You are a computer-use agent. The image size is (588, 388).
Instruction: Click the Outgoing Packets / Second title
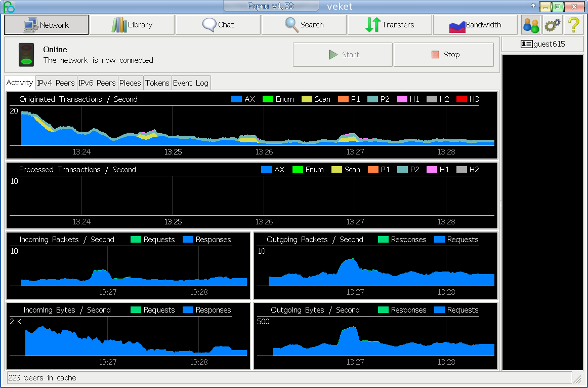pos(315,240)
